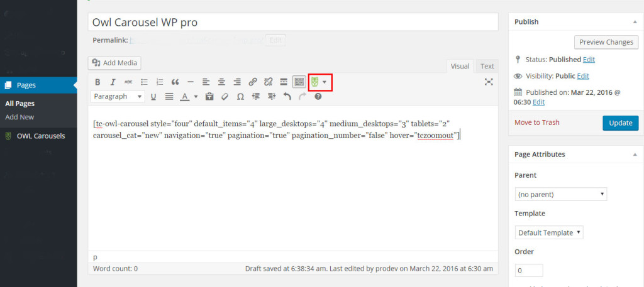Switch to the Visual editor tab
The image size is (644, 287).
click(x=460, y=66)
